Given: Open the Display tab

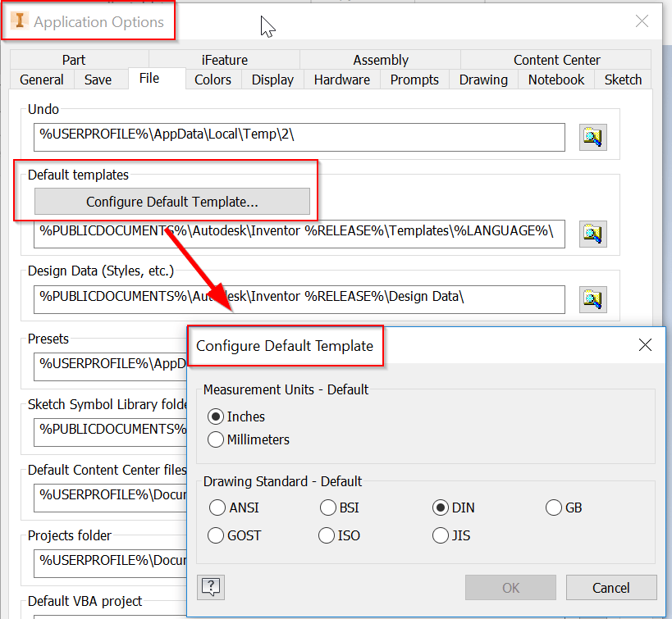Looking at the screenshot, I should click(272, 80).
